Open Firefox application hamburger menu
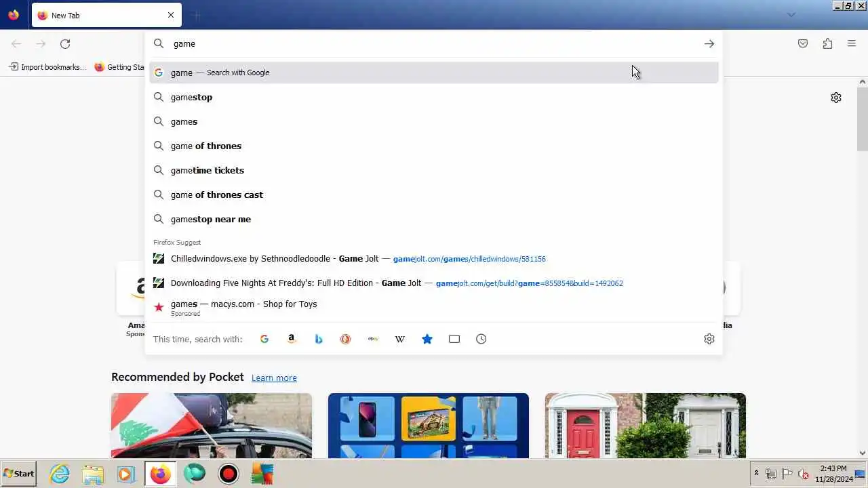 point(852,43)
